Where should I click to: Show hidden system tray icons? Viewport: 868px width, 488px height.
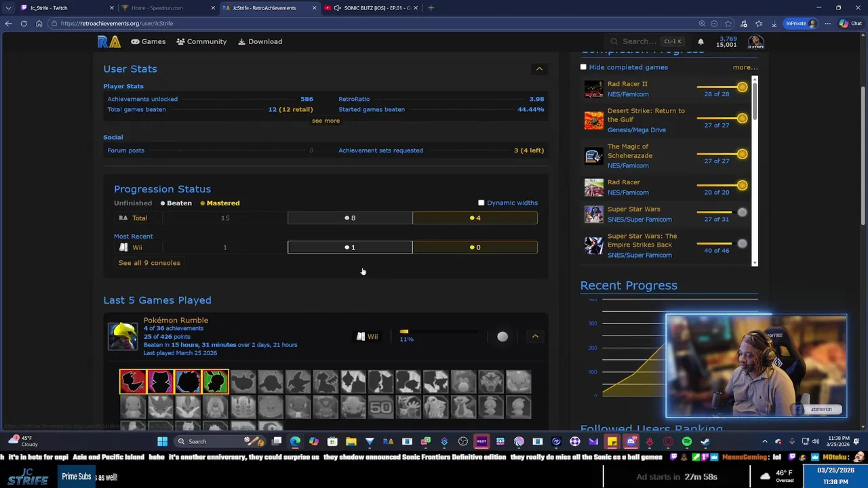tap(765, 442)
